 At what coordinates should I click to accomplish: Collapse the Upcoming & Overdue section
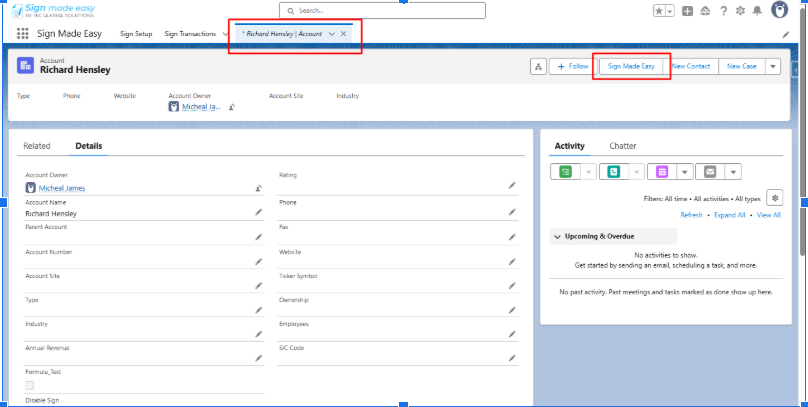point(557,236)
